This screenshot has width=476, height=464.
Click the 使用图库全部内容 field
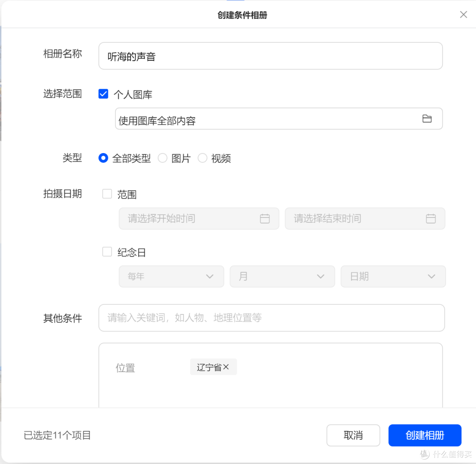pos(279,119)
